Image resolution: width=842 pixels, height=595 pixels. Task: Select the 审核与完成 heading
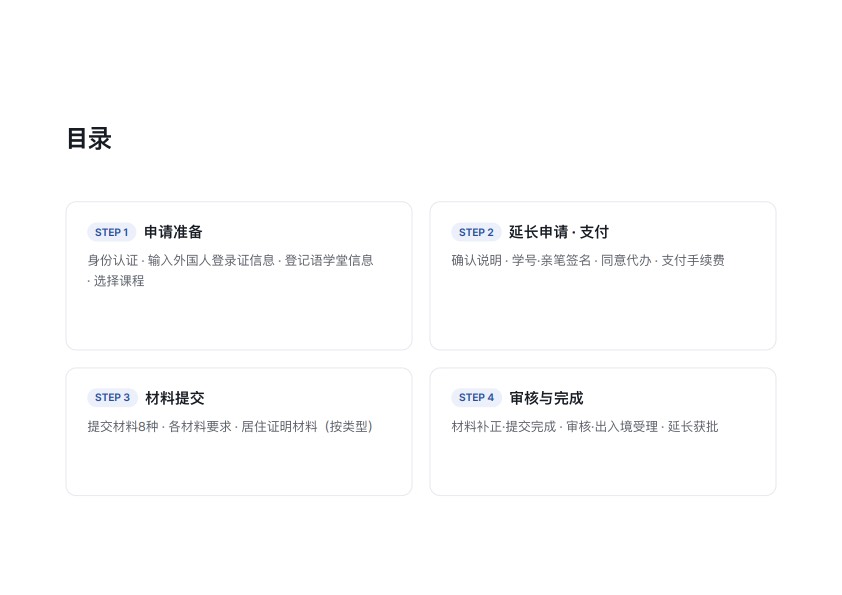(x=546, y=398)
